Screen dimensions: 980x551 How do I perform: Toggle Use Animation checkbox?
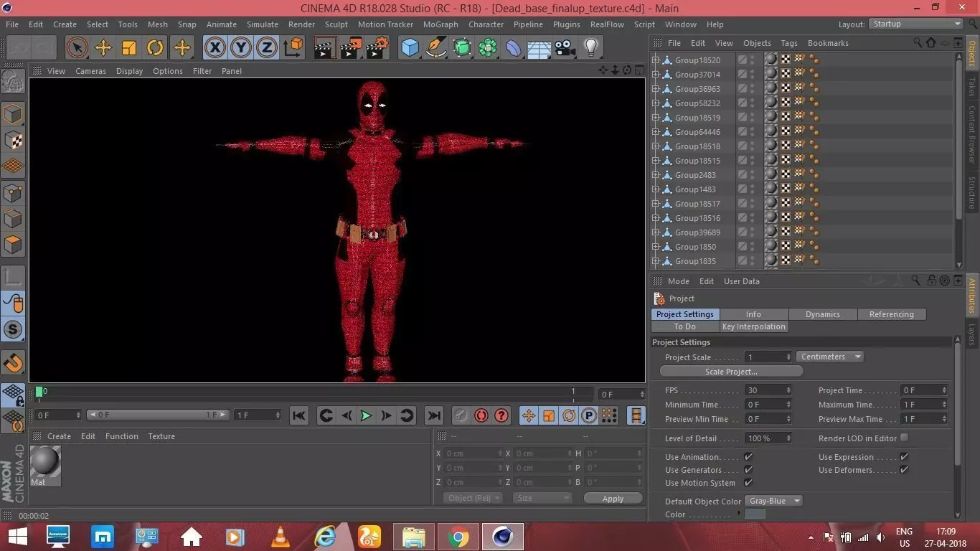tap(748, 456)
